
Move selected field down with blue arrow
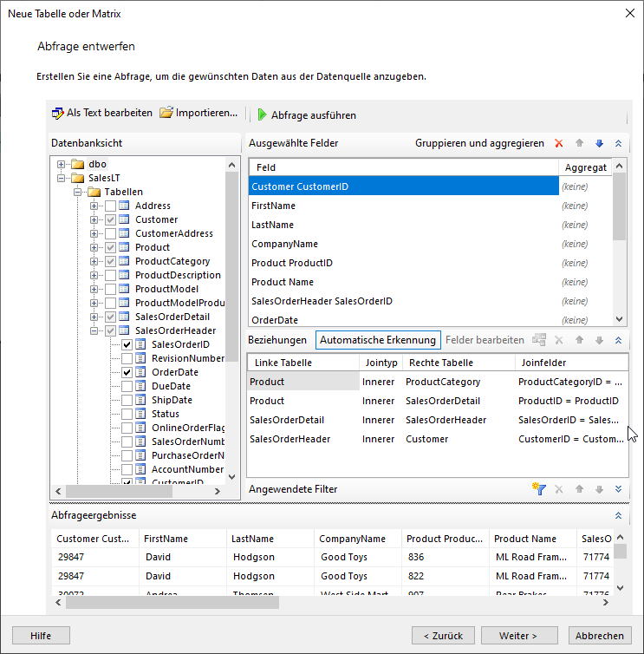(x=599, y=144)
